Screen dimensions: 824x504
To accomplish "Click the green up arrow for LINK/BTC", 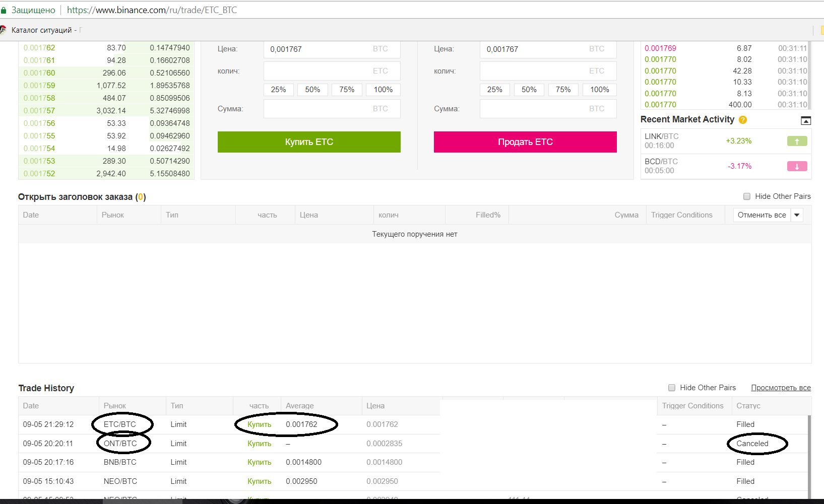I will pyautogui.click(x=797, y=141).
